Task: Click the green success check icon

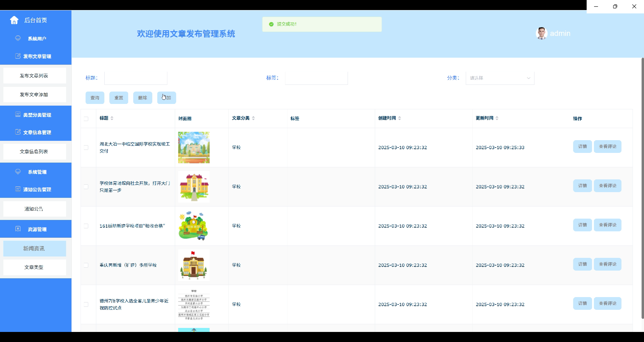Action: pos(271,24)
